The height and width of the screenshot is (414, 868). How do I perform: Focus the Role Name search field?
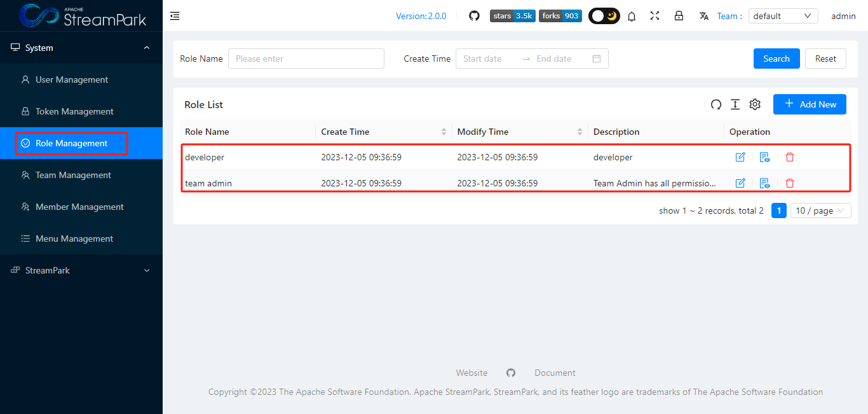[306, 59]
